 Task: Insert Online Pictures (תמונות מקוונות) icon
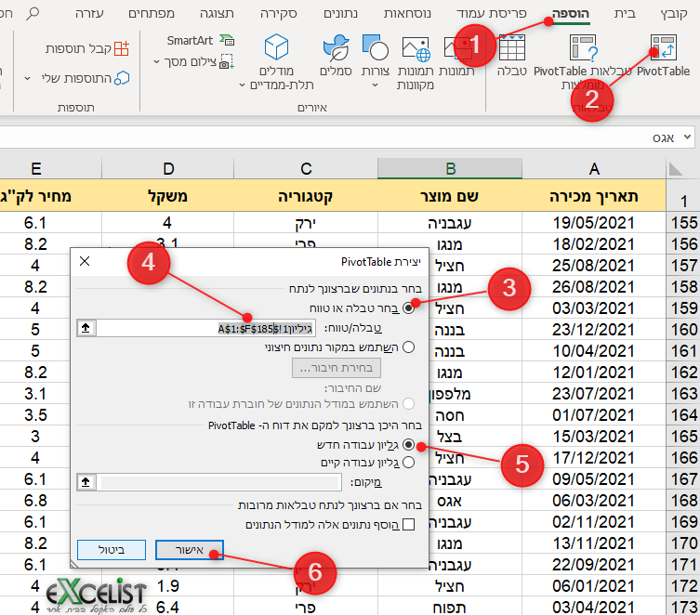click(416, 48)
